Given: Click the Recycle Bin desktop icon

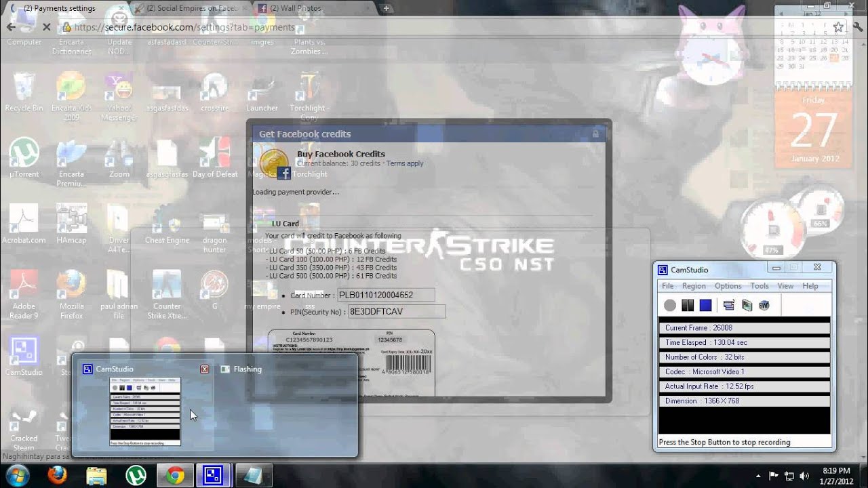Looking at the screenshot, I should click(x=24, y=94).
